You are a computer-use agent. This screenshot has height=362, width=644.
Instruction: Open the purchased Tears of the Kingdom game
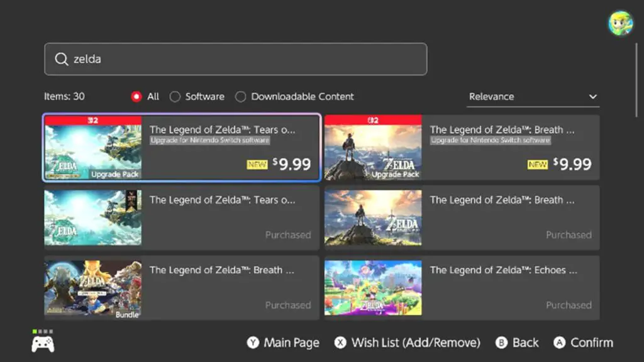(182, 217)
